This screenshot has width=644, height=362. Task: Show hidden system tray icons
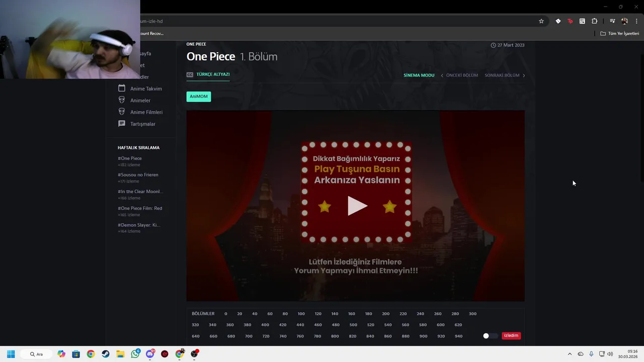click(x=570, y=354)
